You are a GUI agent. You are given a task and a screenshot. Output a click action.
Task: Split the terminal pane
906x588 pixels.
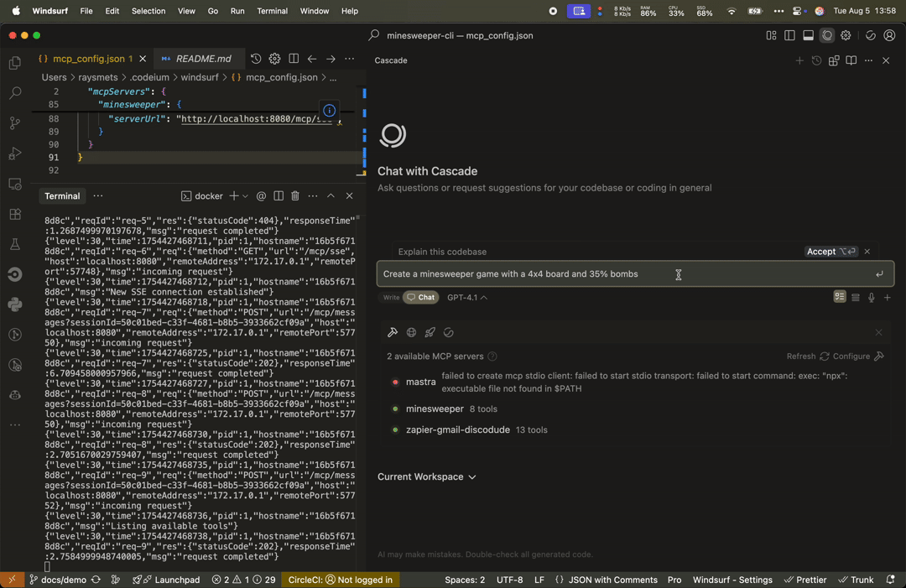pos(279,196)
